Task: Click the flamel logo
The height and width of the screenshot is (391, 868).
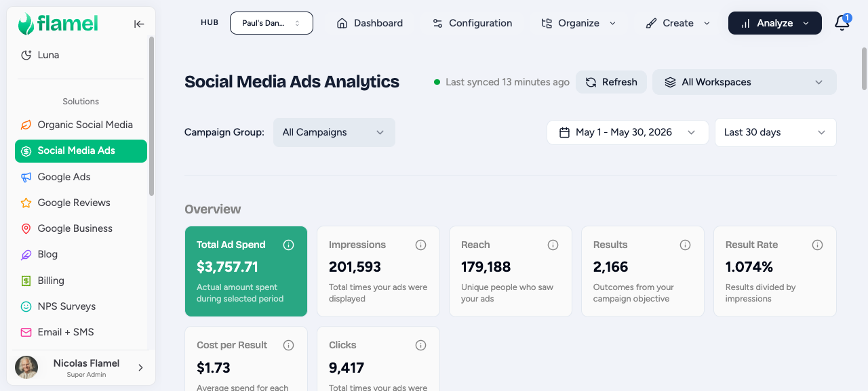Action: point(58,24)
